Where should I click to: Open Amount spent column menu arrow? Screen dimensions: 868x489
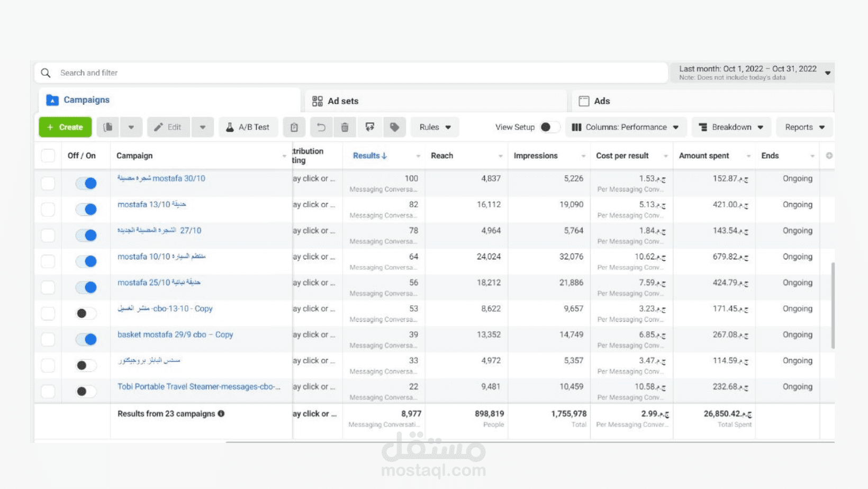[748, 156]
